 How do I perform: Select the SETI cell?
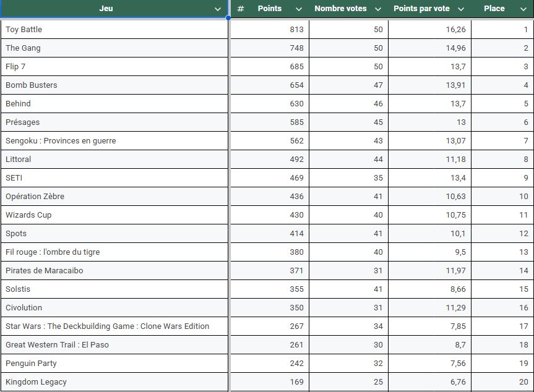pyautogui.click(x=114, y=177)
